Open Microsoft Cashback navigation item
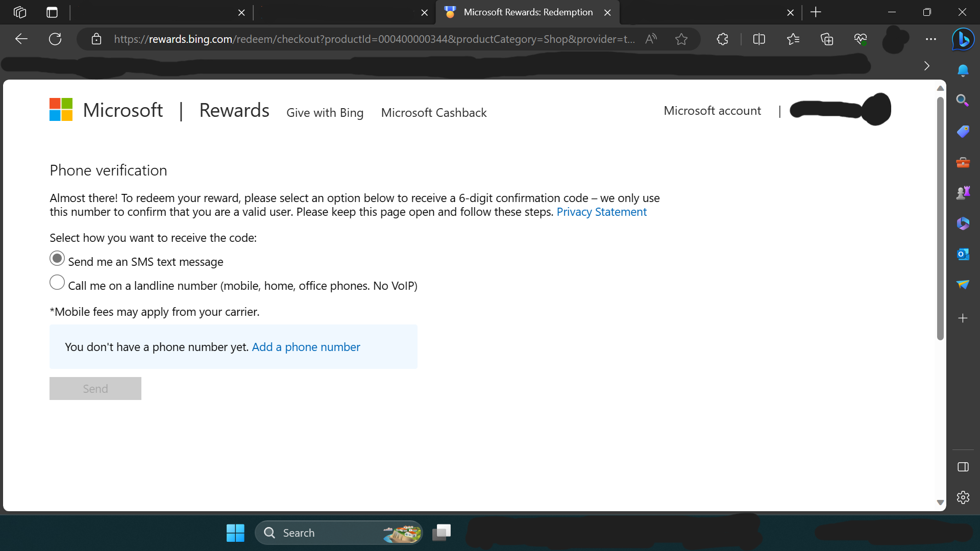 coord(433,113)
